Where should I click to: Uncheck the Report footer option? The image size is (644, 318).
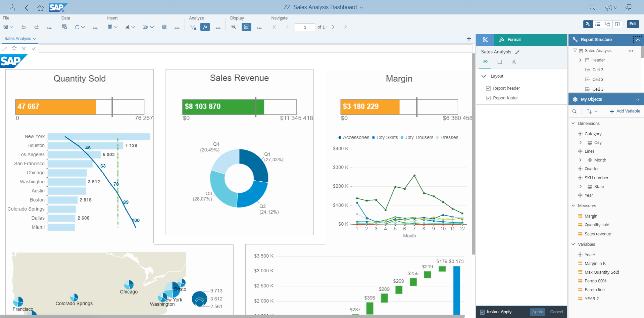click(x=489, y=98)
